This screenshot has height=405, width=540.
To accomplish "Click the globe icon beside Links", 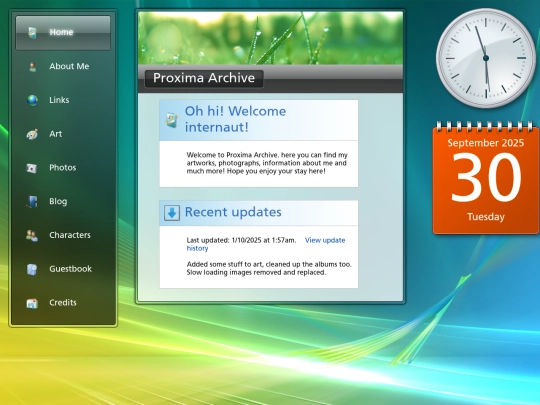I will (x=32, y=100).
